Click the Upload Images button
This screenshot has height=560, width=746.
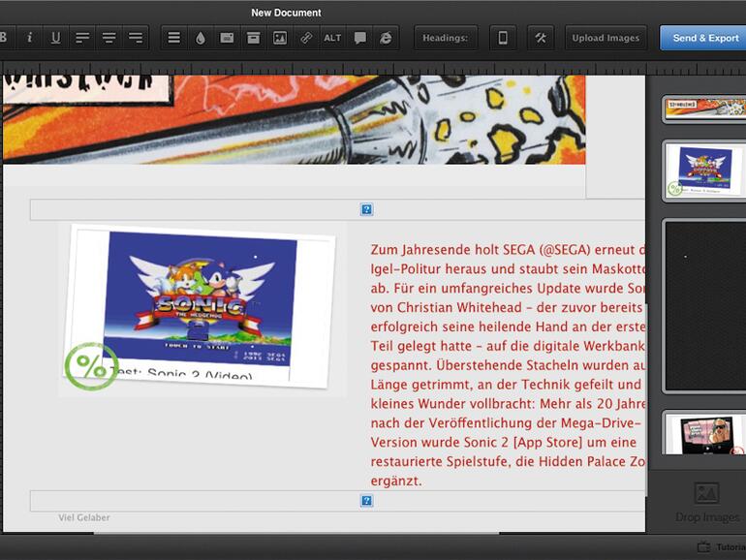(606, 38)
